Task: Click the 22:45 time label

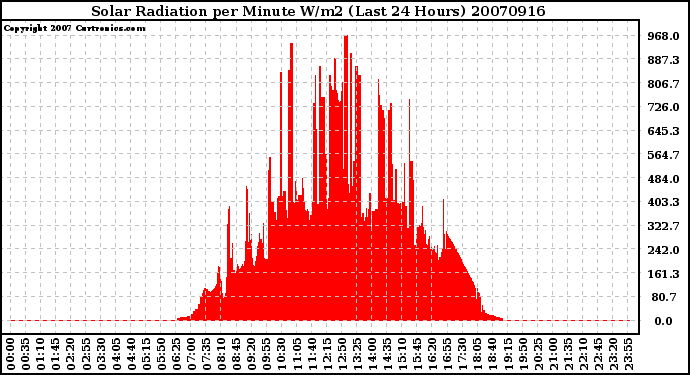Action: [x=597, y=355]
